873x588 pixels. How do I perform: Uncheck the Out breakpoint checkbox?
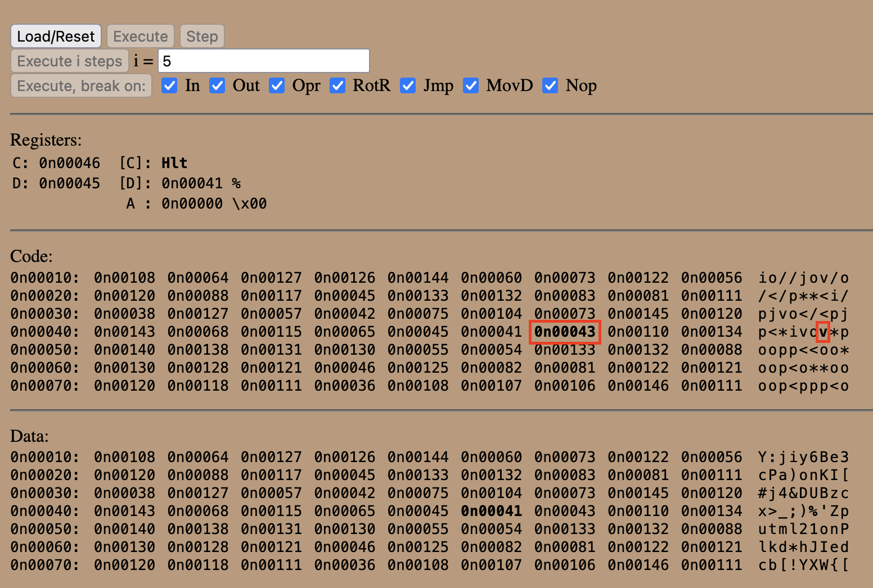click(x=217, y=85)
